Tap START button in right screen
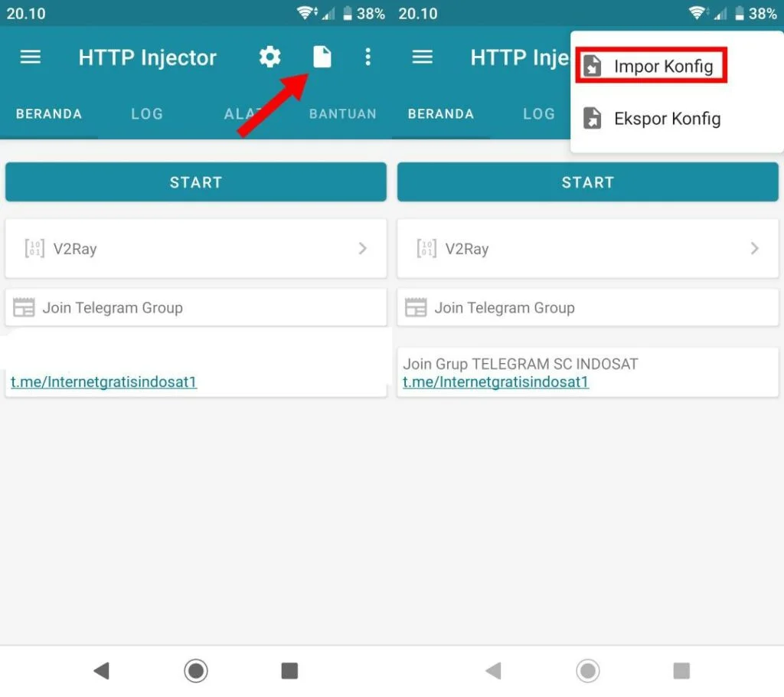The width and height of the screenshot is (784, 697). point(588,182)
